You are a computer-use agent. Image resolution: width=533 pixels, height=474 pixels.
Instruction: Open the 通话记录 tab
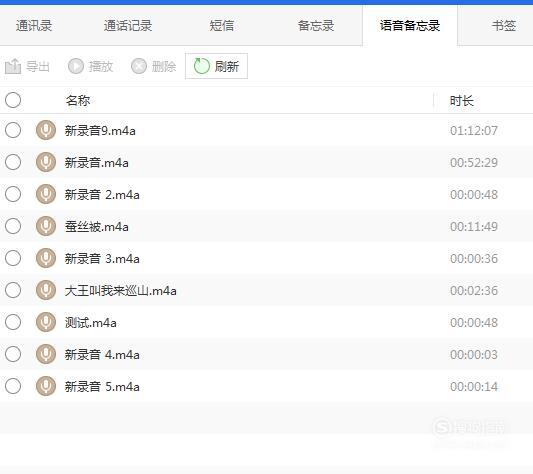coord(128,26)
